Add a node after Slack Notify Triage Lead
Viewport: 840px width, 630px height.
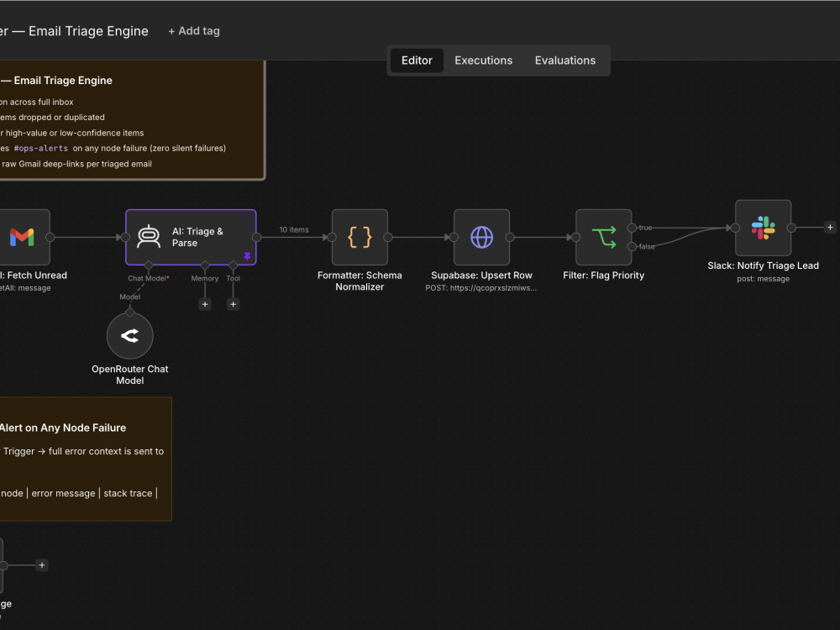[830, 228]
